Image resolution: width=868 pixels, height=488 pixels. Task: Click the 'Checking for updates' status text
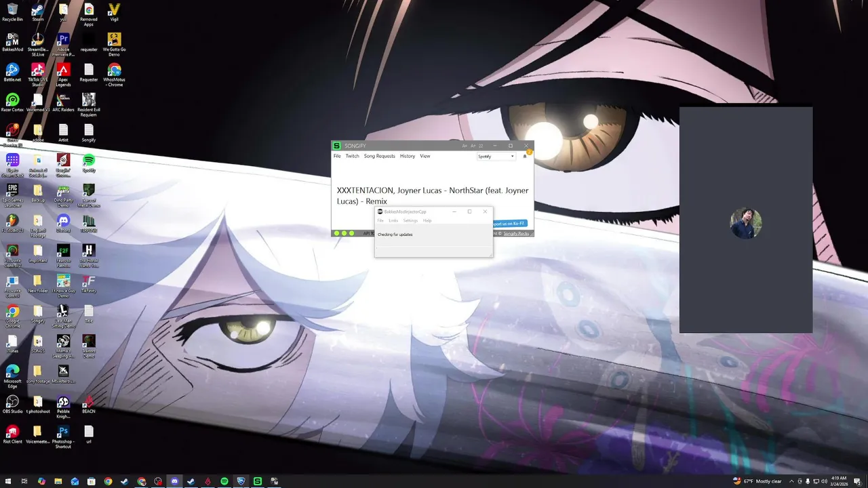click(x=395, y=235)
